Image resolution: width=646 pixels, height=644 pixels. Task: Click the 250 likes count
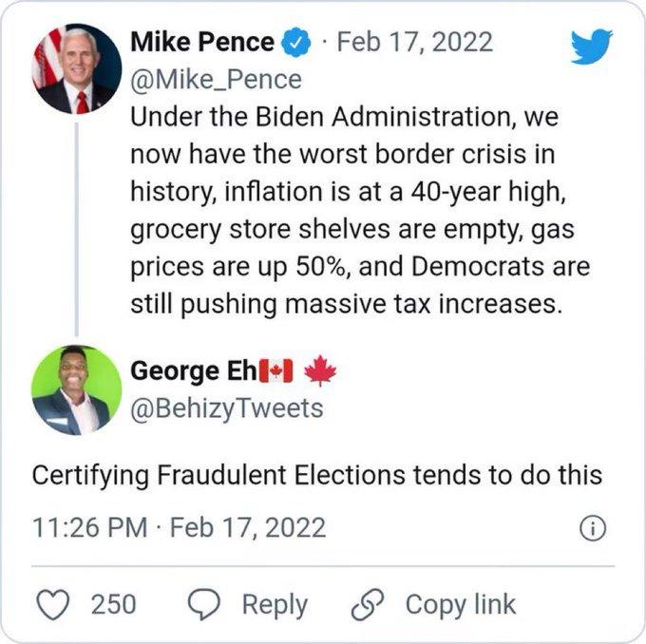click(113, 604)
